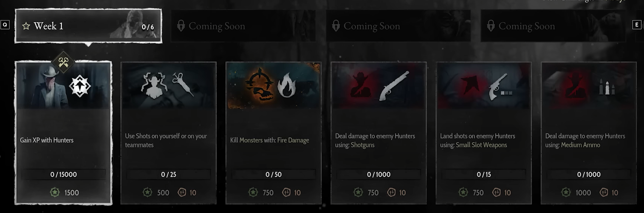The height and width of the screenshot is (213, 644).
Task: Click the Q previous-tab key icon
Action: (5, 25)
